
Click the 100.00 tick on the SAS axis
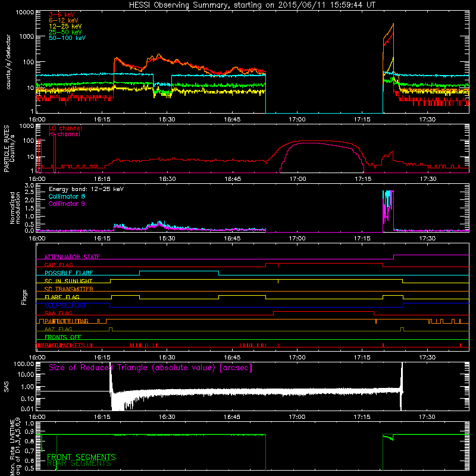click(24, 364)
